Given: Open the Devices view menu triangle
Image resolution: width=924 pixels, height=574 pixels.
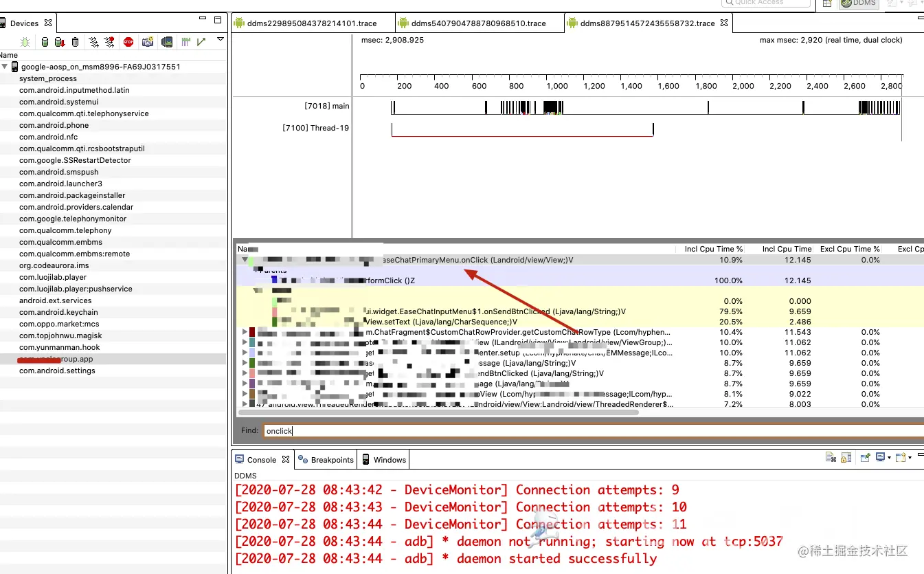Looking at the screenshot, I should 221,39.
